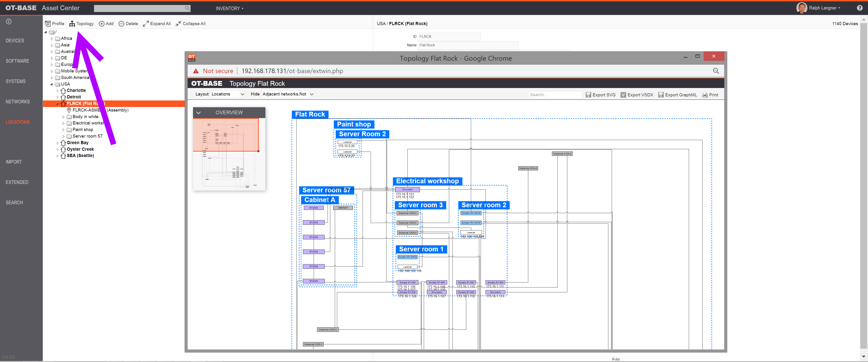Open the help question mark icon

[x=860, y=8]
